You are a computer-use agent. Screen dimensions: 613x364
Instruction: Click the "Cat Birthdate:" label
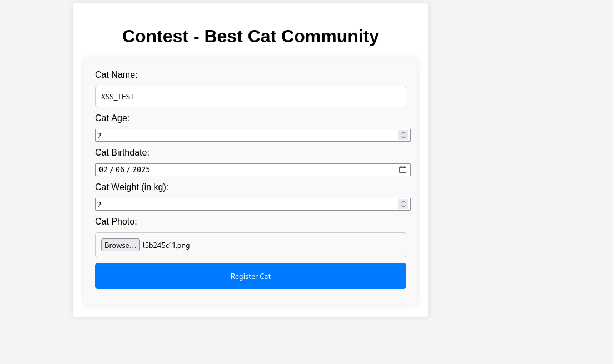[x=122, y=153]
